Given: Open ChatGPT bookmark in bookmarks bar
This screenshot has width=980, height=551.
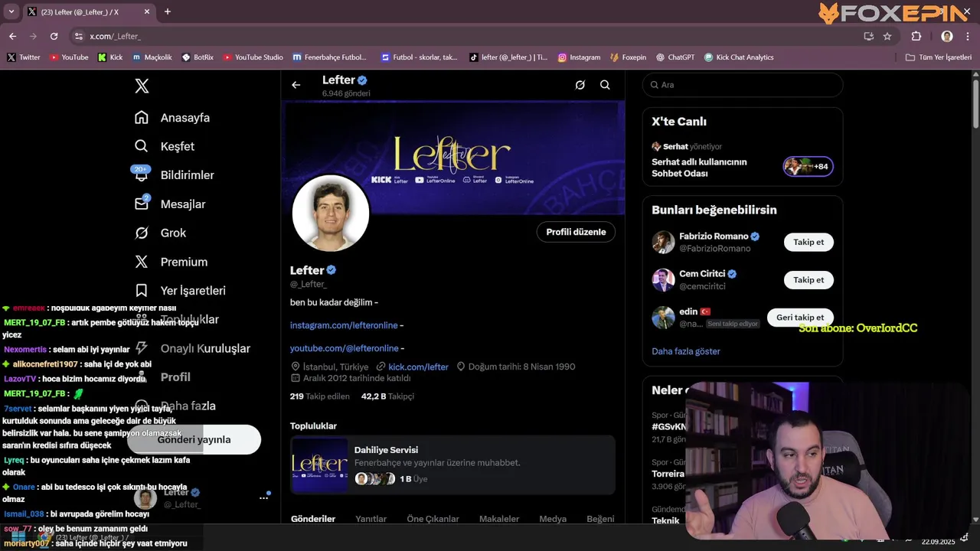Looking at the screenshot, I should [675, 57].
